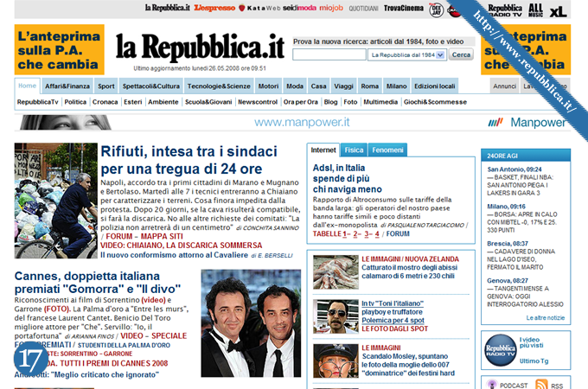Go to Foto section
Screen dimensions: 588x389
click(350, 102)
